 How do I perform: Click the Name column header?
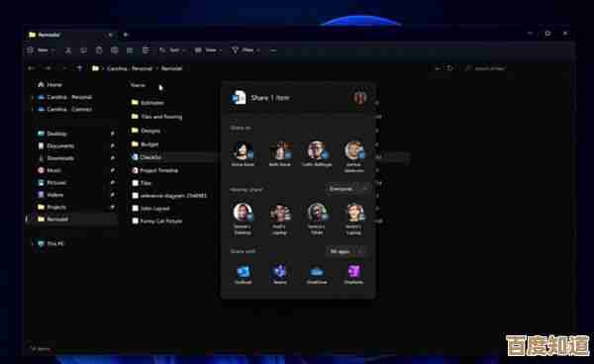pos(138,85)
